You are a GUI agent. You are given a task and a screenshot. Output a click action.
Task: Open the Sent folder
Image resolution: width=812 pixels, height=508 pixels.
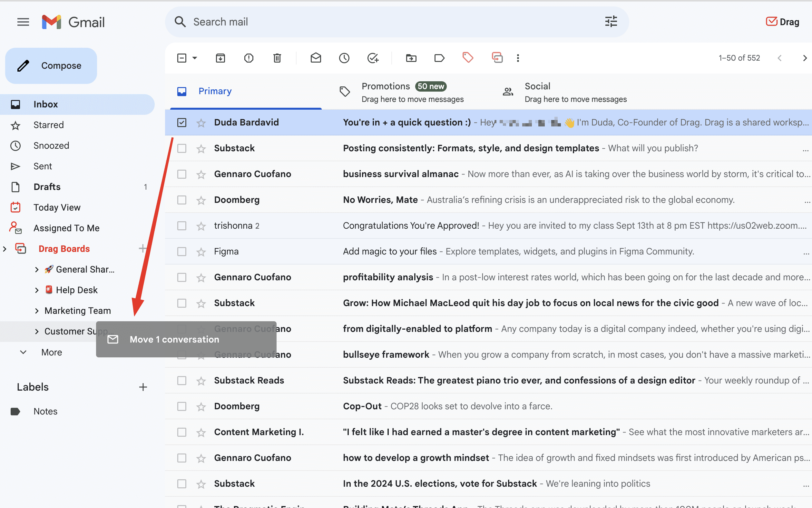77,166
